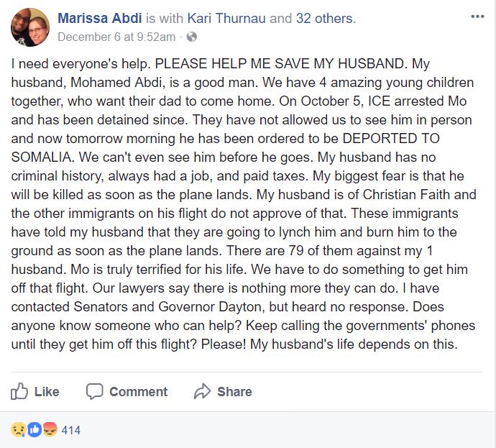This screenshot has height=448, width=496.
Task: Open the December 6 at 9:52am timestamp
Action: 116,37
